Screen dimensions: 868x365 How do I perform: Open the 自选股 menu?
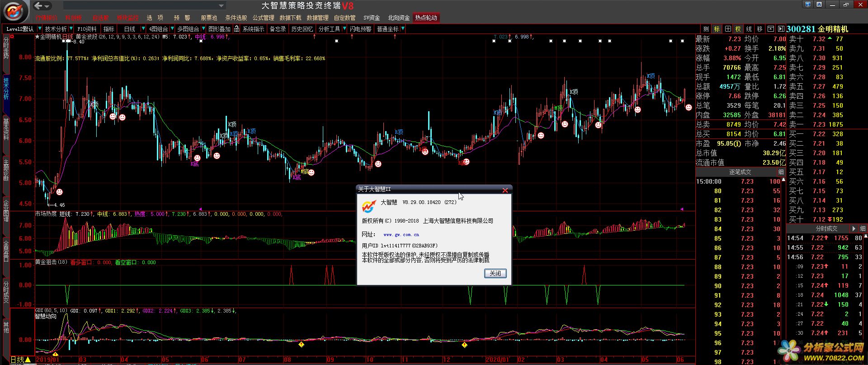101,18
